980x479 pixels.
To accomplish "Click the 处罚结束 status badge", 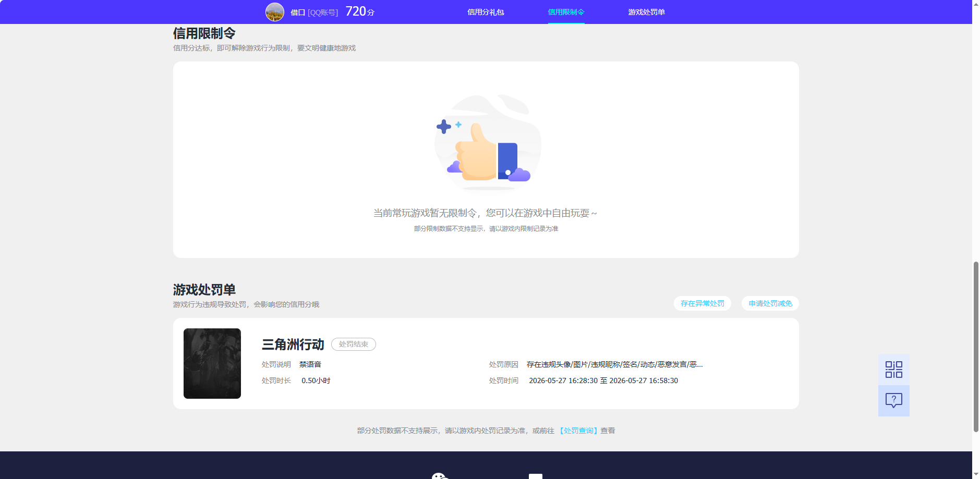I will tap(354, 345).
